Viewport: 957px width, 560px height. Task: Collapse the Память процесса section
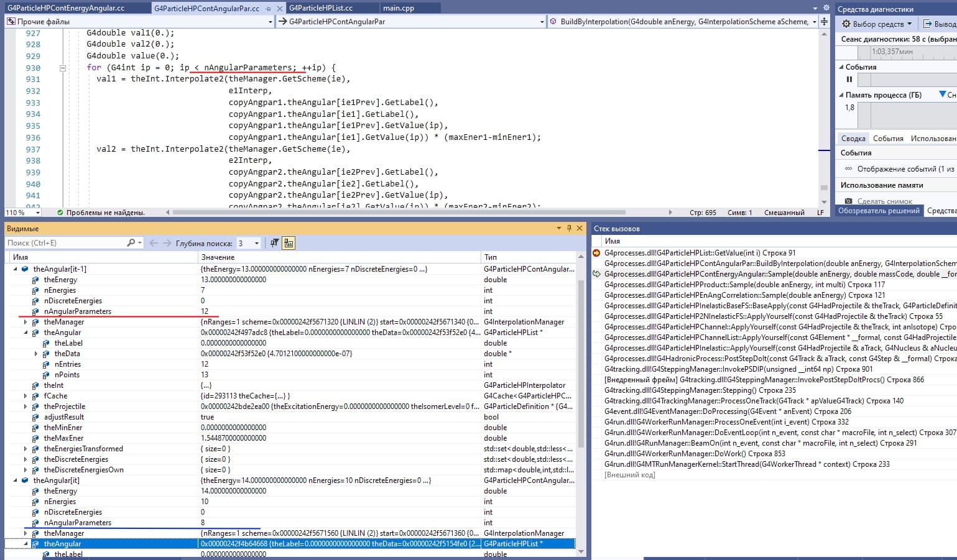841,95
